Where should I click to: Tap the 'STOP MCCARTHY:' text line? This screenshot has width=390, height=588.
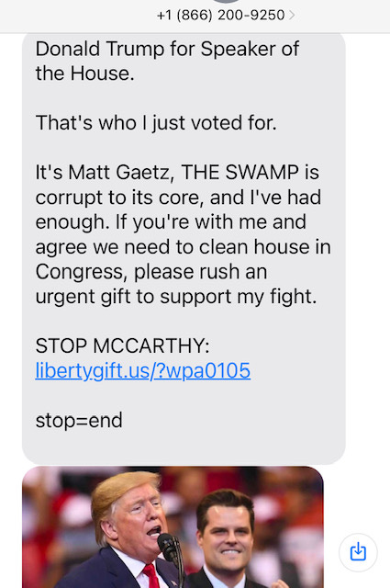click(123, 345)
